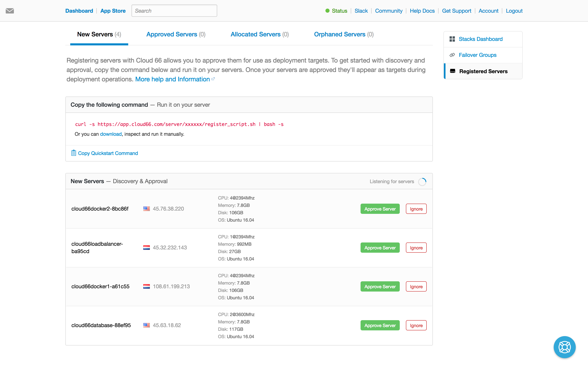Click the flag next to 108.61.199.213
This screenshot has width=588, height=368.
[147, 286]
